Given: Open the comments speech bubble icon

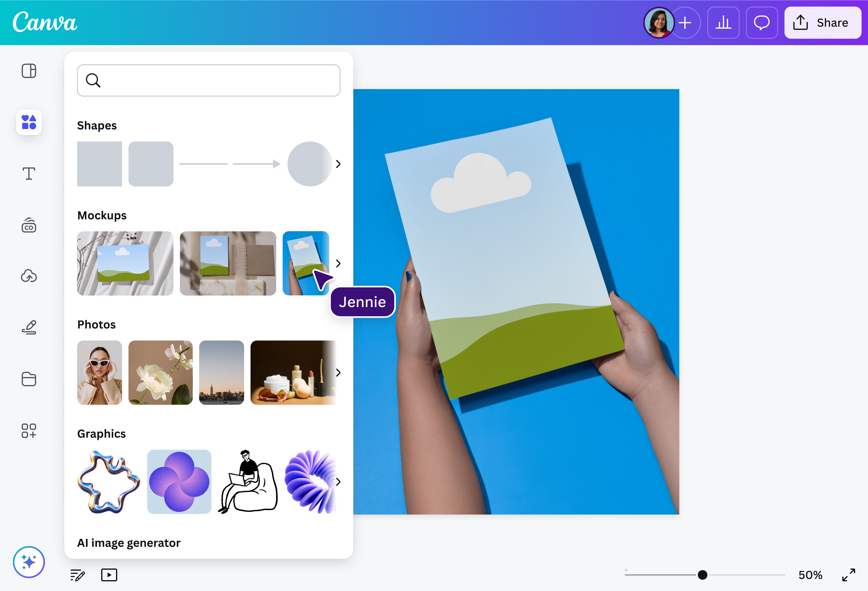Looking at the screenshot, I should [x=762, y=22].
